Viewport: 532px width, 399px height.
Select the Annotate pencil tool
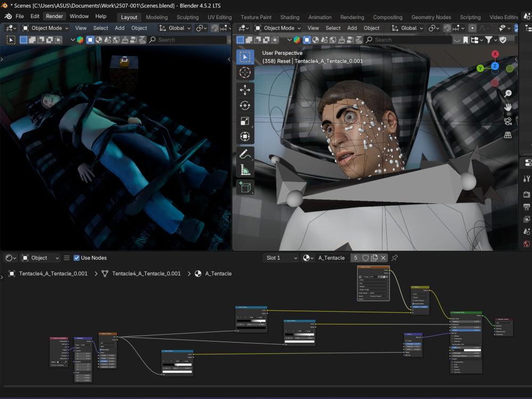245,154
